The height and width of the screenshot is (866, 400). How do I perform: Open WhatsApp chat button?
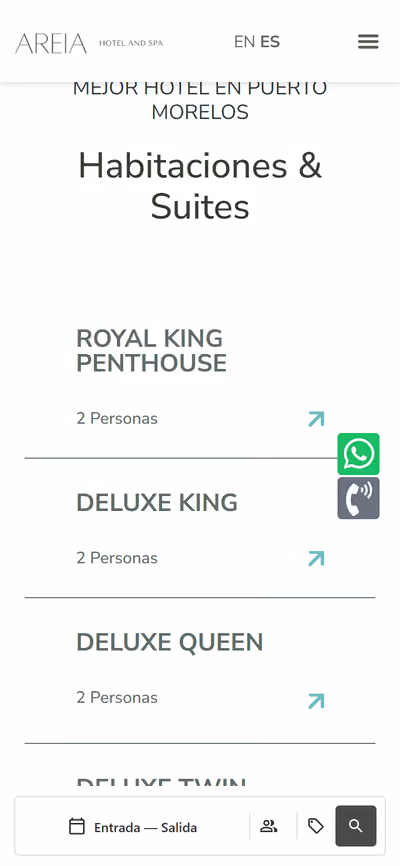[359, 454]
